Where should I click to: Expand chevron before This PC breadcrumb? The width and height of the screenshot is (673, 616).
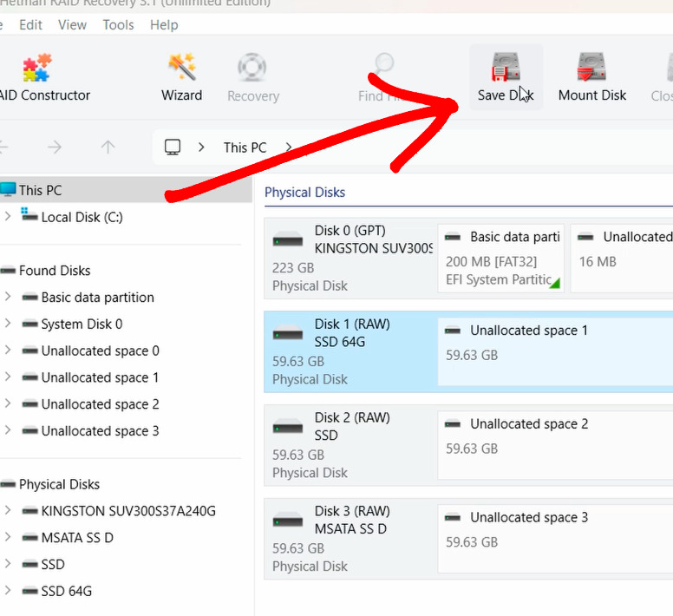[x=201, y=147]
